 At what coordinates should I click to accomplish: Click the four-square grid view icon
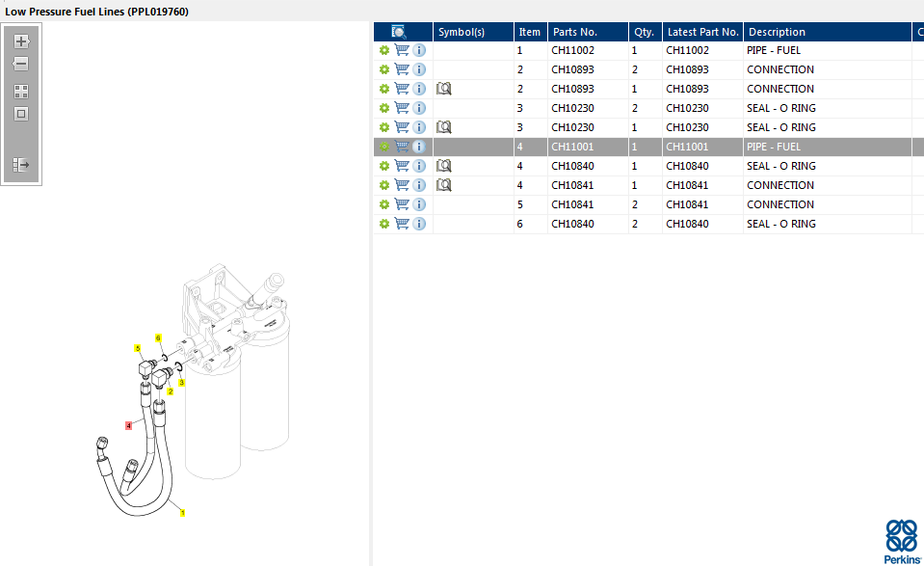[21, 92]
